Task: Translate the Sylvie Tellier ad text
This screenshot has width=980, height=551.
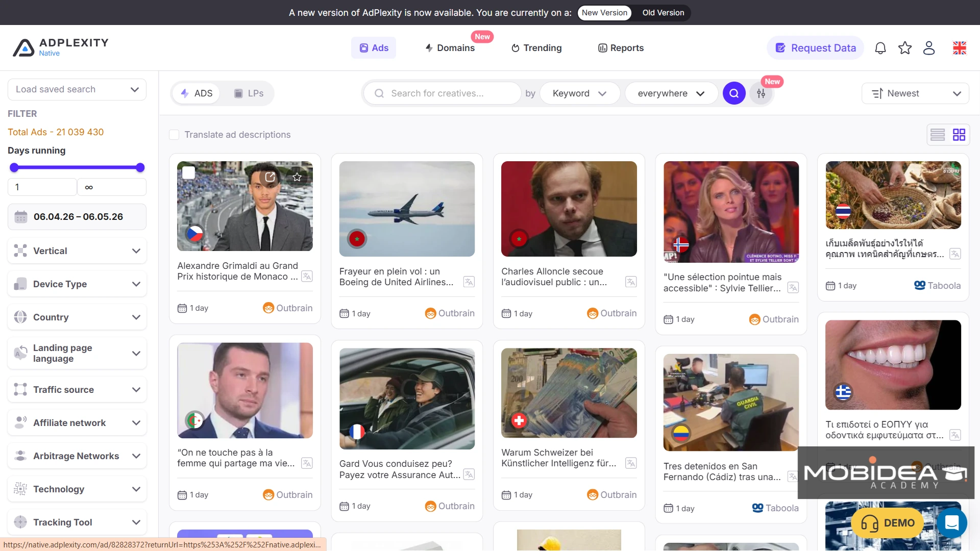Action: pyautogui.click(x=793, y=288)
